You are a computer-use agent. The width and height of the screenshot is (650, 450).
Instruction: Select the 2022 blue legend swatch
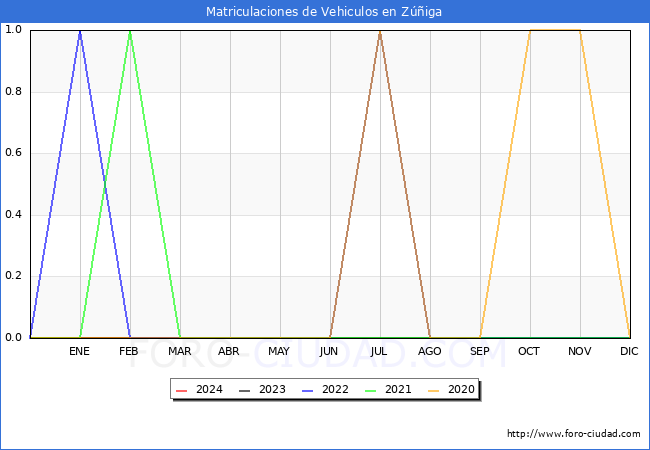[308, 390]
